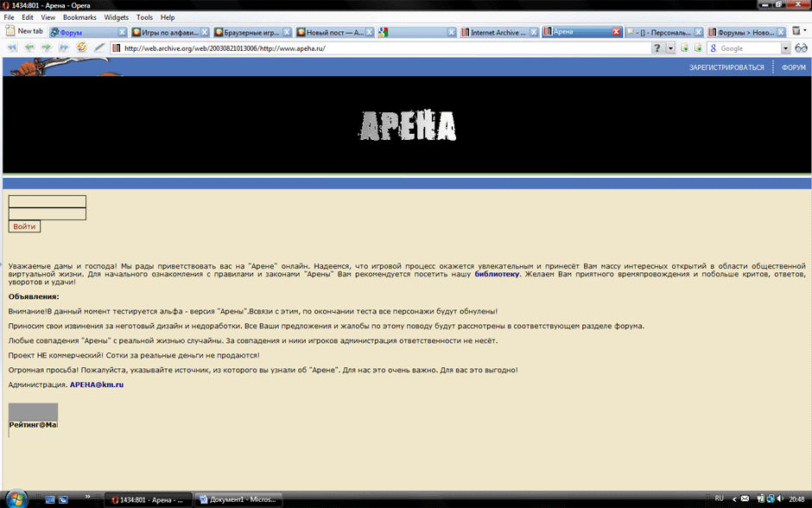Viewport: 812px width, 508px height.
Task: Click the Войти login button
Action: tap(24, 226)
